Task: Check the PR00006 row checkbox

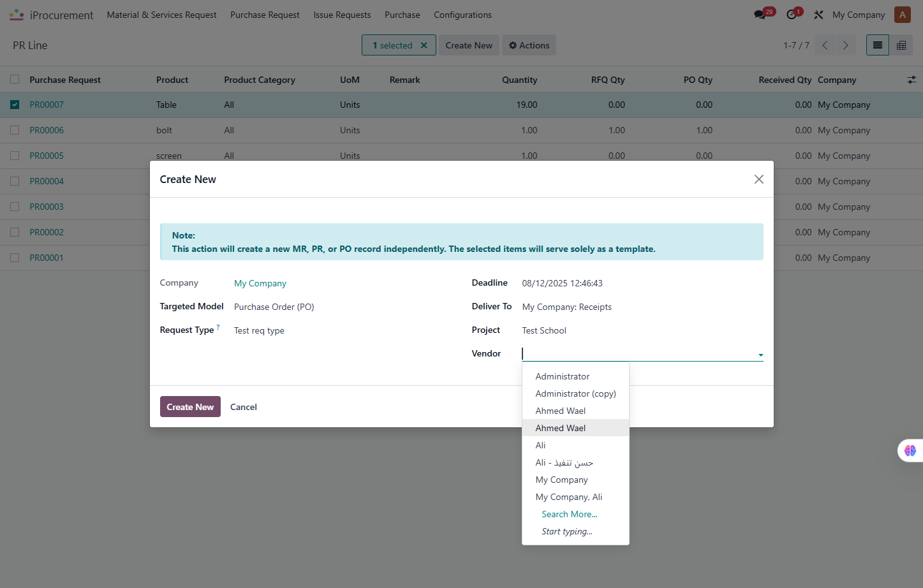Action: pyautogui.click(x=15, y=130)
